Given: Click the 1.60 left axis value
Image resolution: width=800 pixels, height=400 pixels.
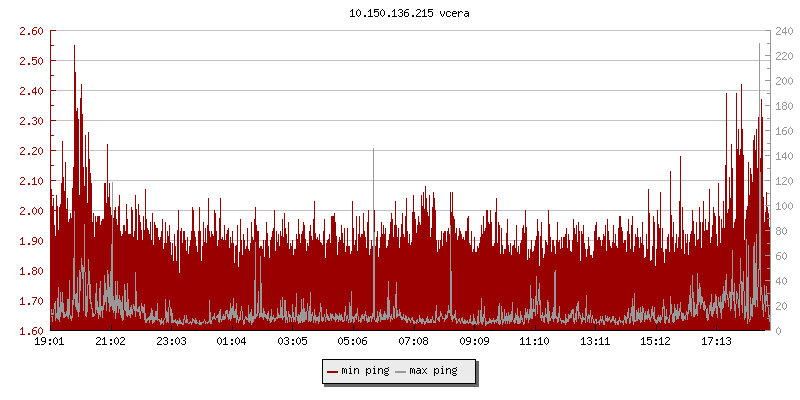Looking at the screenshot, I should [x=31, y=331].
